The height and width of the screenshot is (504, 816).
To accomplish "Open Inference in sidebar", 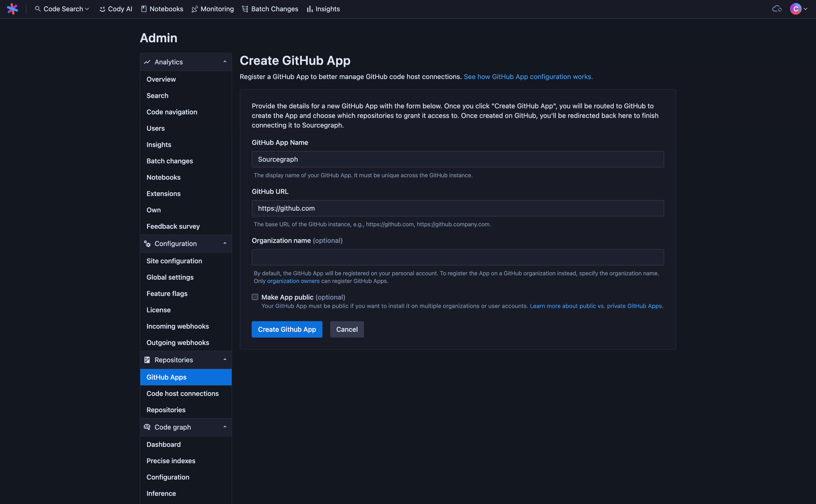I will (186, 494).
